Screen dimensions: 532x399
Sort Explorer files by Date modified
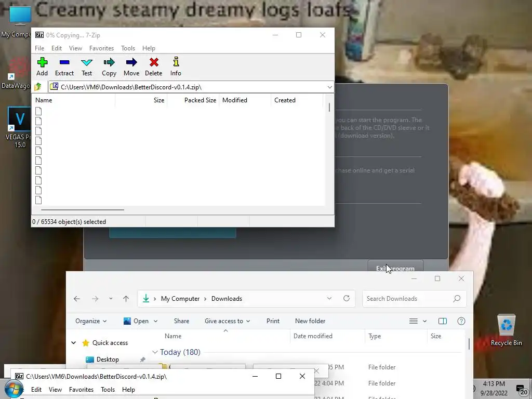click(313, 336)
